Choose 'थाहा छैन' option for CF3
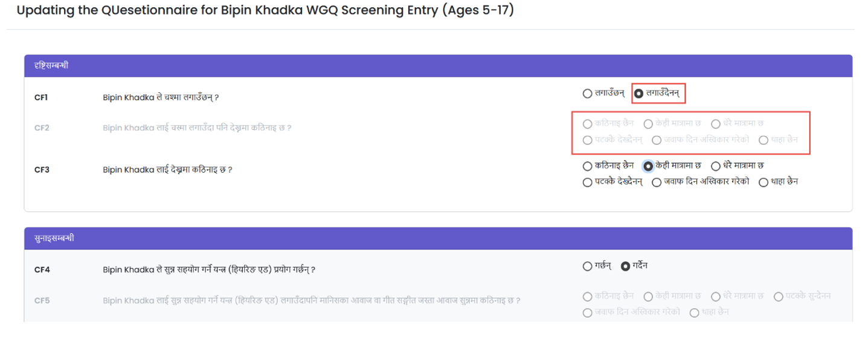Image resolution: width=868 pixels, height=340 pixels. click(x=763, y=182)
